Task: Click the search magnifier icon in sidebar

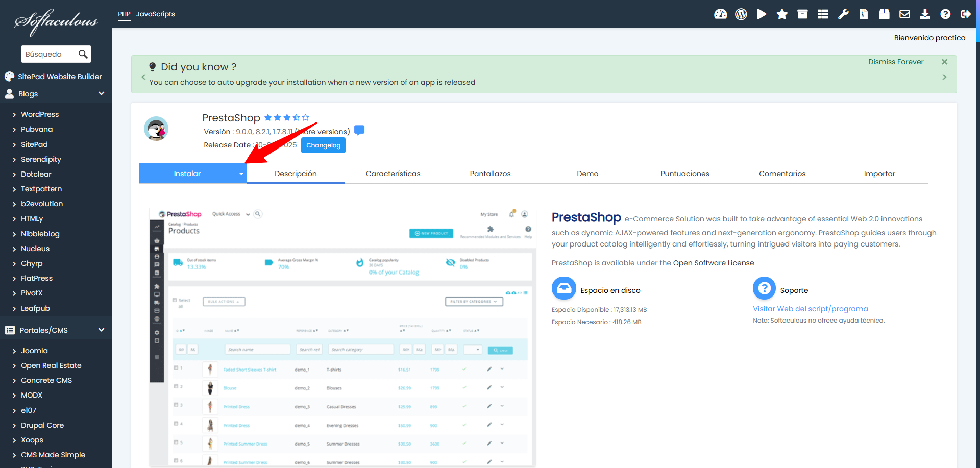Action: click(x=83, y=54)
